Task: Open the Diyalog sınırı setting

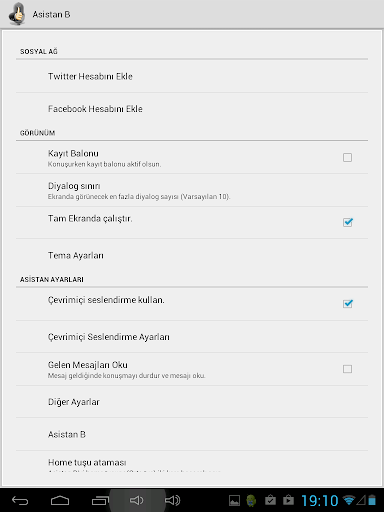Action: point(192,190)
